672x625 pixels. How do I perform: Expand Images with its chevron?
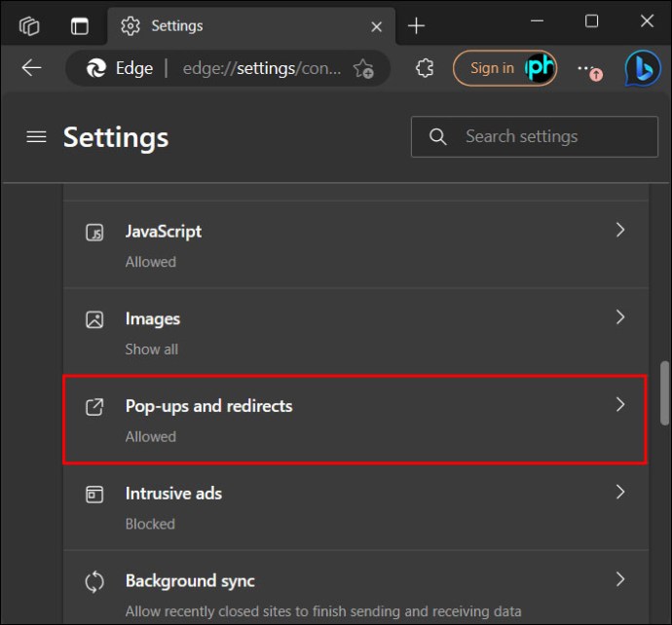pos(620,317)
